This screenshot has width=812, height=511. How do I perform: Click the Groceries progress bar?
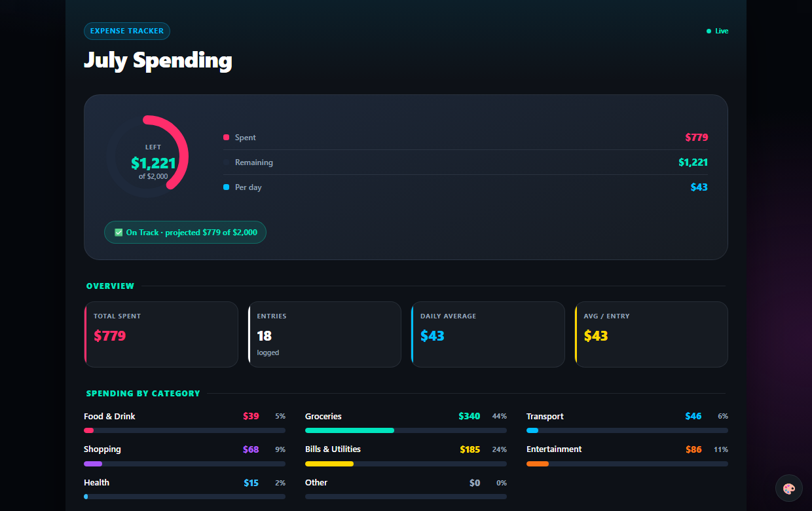(x=406, y=430)
